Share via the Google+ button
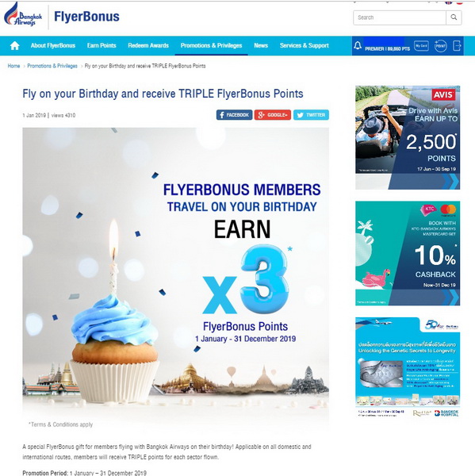 tap(273, 115)
